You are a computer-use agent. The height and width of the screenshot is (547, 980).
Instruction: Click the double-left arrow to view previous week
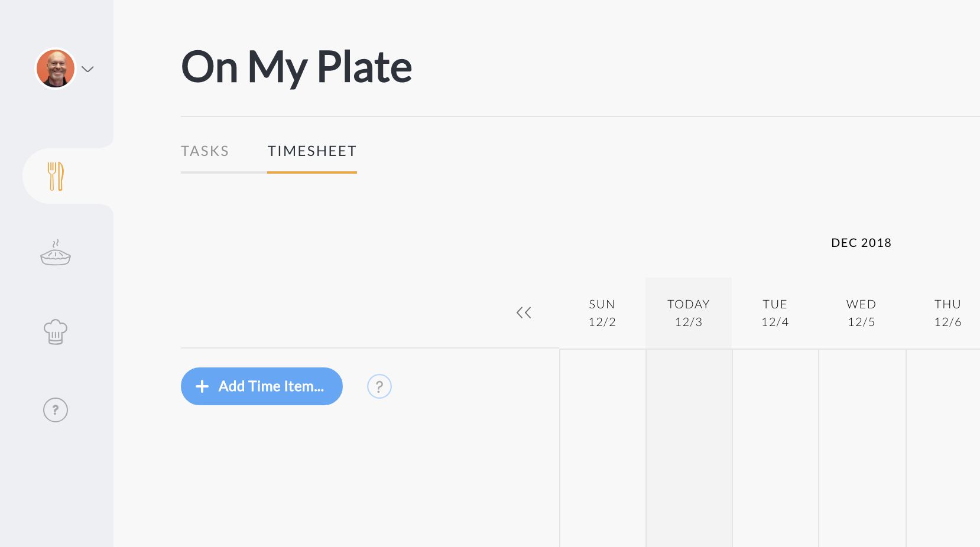(x=524, y=312)
